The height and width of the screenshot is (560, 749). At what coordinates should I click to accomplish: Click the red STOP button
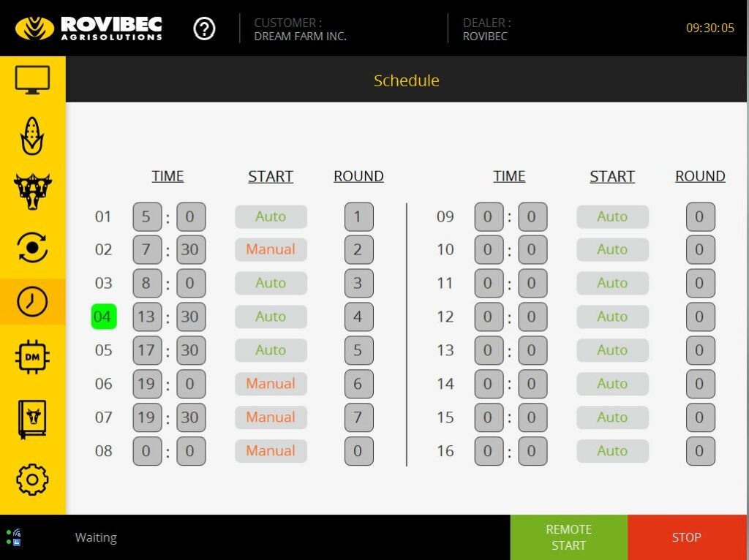point(687,537)
